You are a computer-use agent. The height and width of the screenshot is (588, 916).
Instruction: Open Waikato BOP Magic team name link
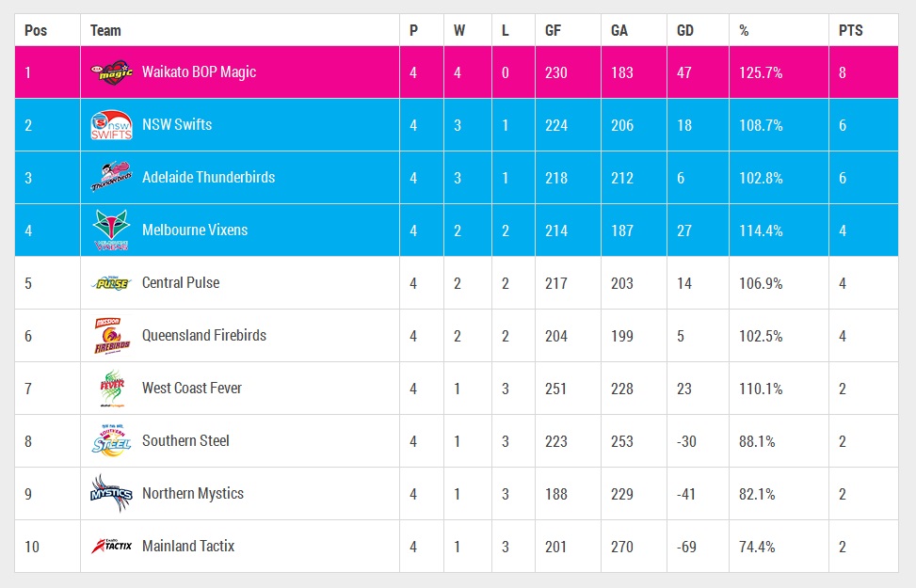[x=199, y=72]
